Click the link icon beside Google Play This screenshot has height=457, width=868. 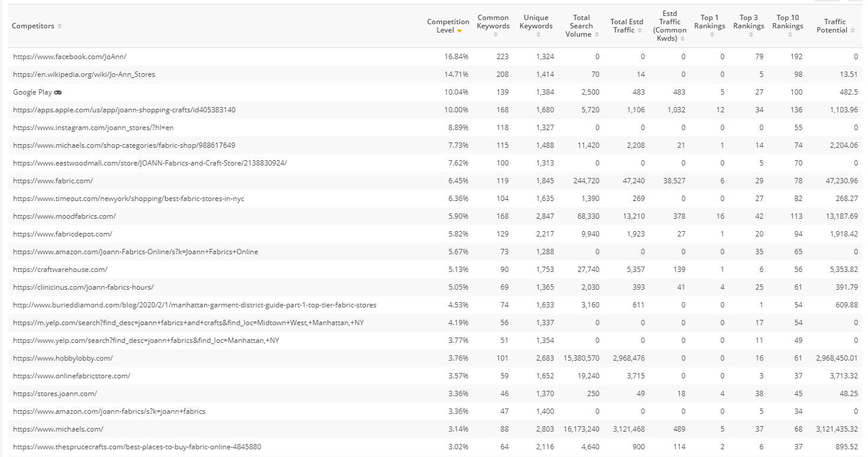click(58, 92)
